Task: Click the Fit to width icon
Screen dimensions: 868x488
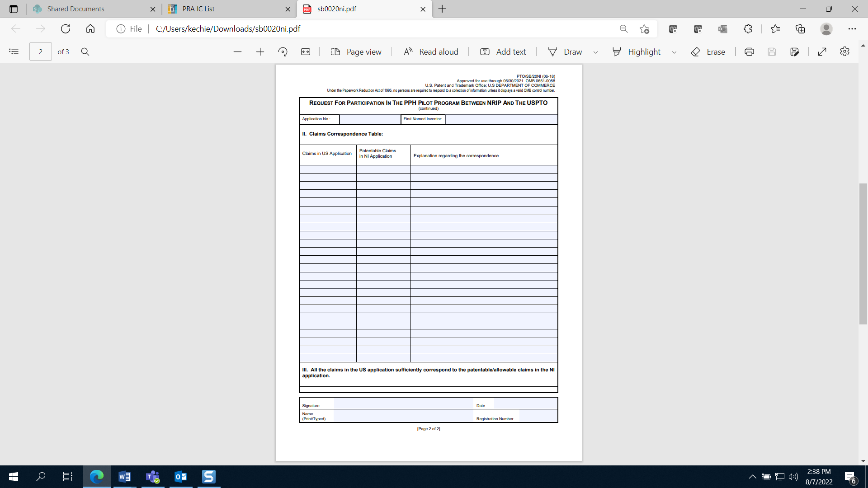Action: (x=306, y=52)
